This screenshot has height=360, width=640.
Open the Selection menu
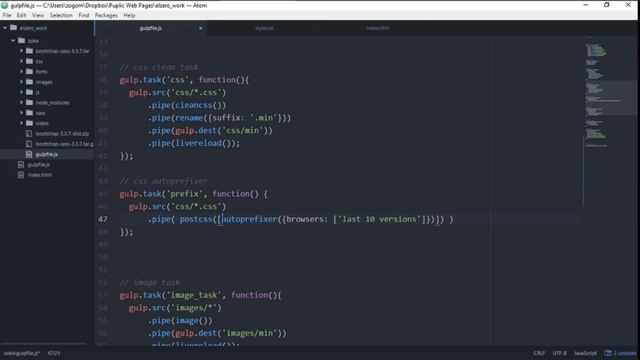click(61, 15)
